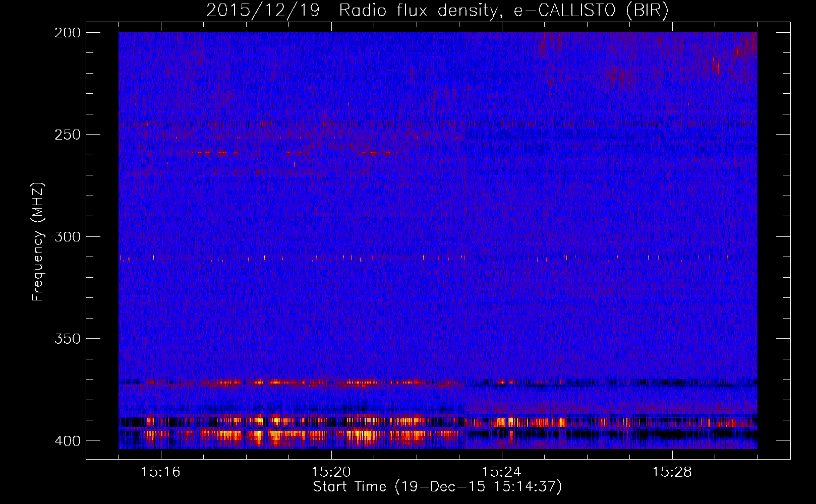The width and height of the screenshot is (816, 504).
Task: Click the 15:24 time tick label
Action: click(x=502, y=472)
